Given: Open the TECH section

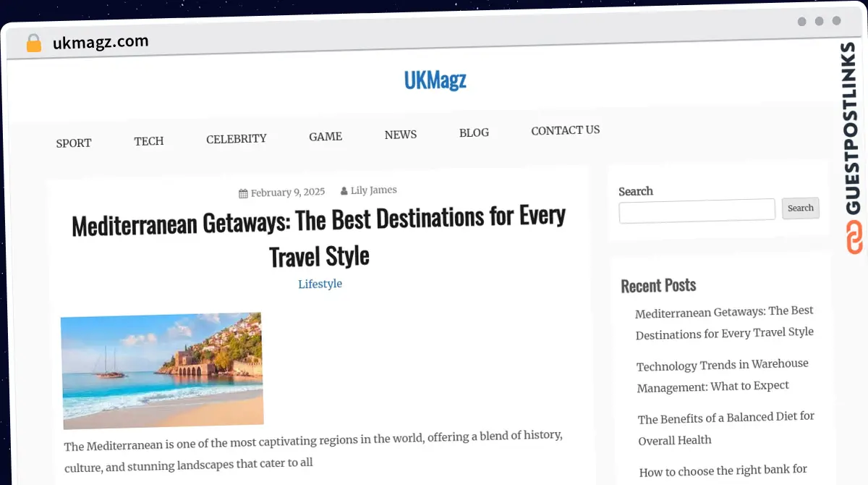Looking at the screenshot, I should [x=148, y=140].
